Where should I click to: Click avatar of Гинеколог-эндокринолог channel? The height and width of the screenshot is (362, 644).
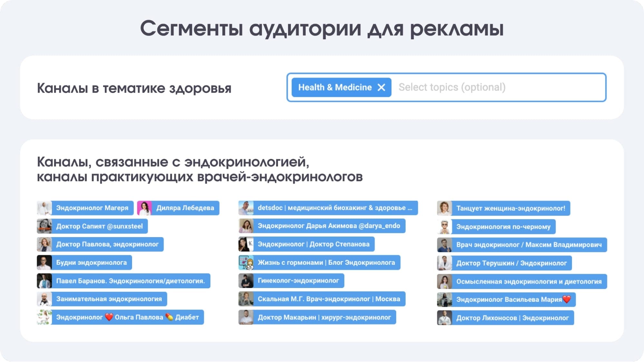[x=246, y=281]
